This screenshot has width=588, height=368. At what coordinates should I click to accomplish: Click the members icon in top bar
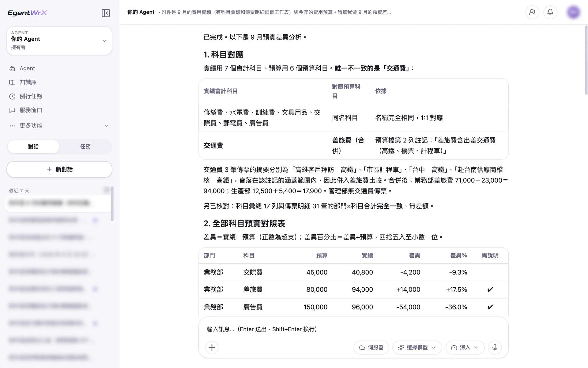(x=532, y=12)
